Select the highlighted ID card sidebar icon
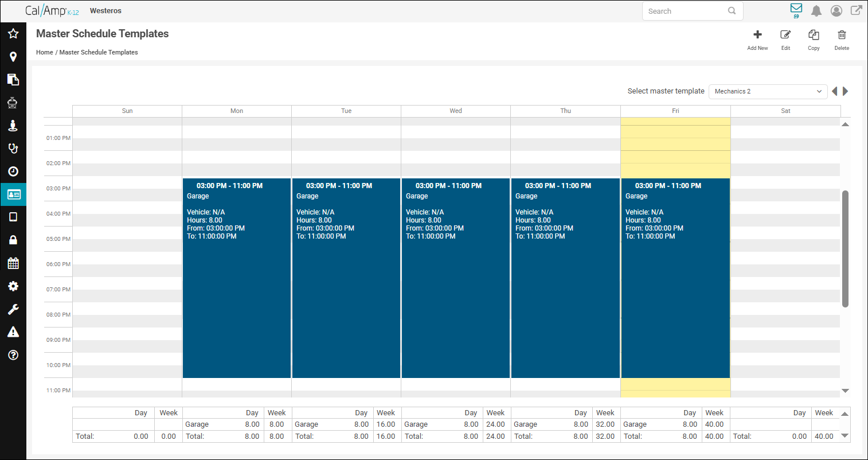 [x=13, y=194]
